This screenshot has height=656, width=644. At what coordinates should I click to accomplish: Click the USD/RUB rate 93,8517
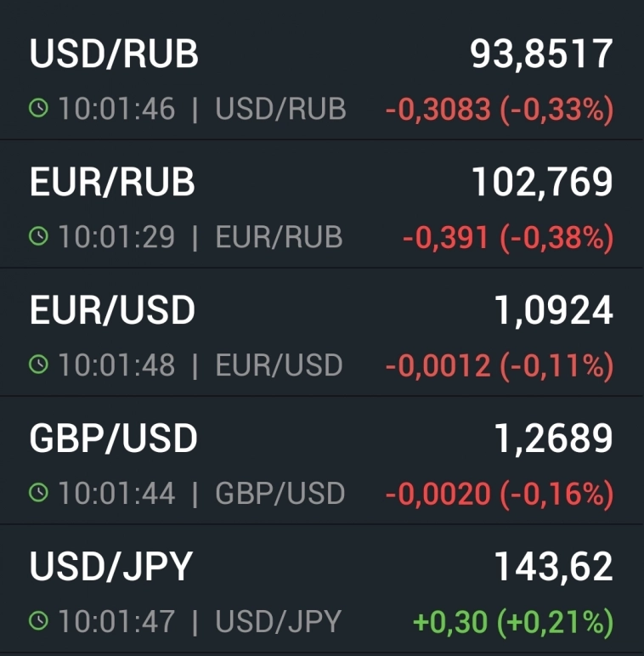541,55
